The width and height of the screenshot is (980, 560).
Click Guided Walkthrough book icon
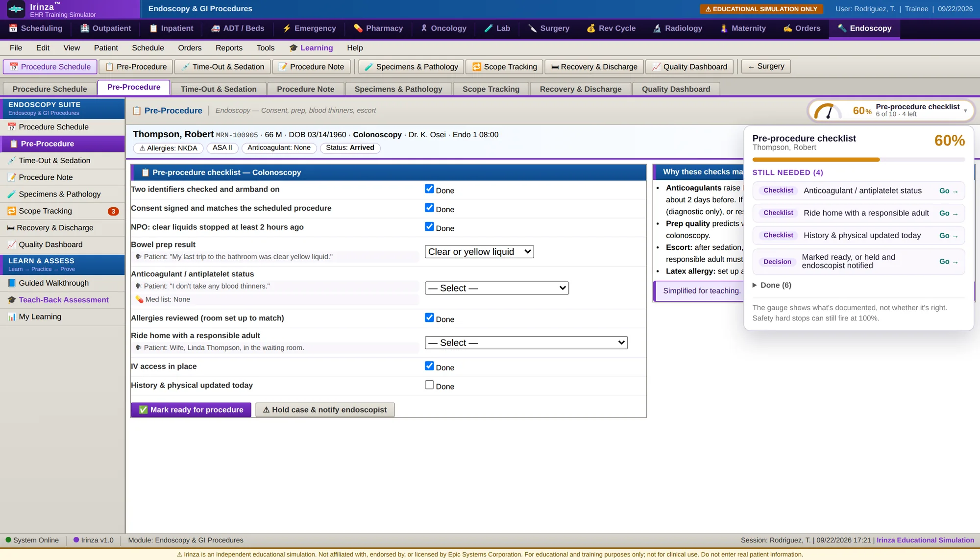12,283
